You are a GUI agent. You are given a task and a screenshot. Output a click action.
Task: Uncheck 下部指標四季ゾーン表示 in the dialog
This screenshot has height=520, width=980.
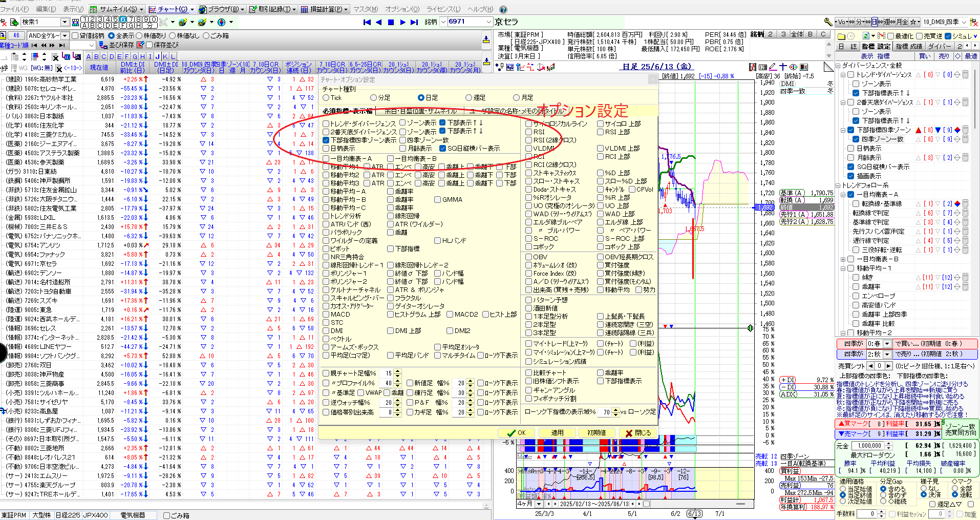(326, 140)
